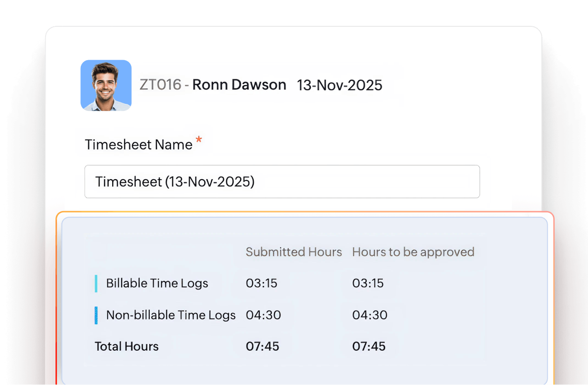Select the employee name Ronn Dawson
The height and width of the screenshot is (385, 588).
pos(239,85)
